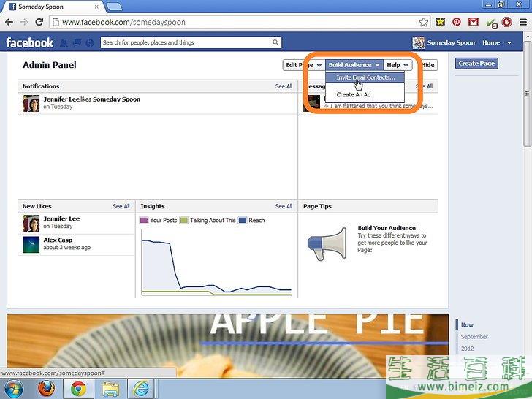
Task: Jump to September on the timeline
Action: pyautogui.click(x=474, y=337)
